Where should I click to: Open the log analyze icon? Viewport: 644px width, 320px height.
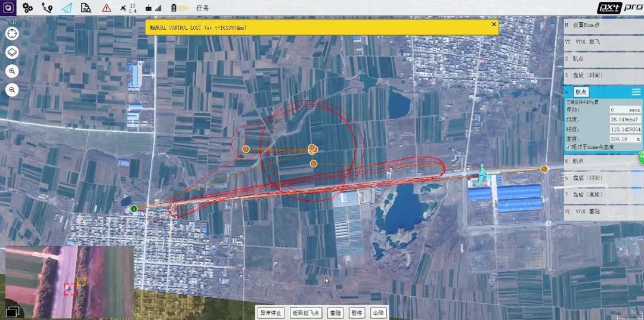coord(86,8)
